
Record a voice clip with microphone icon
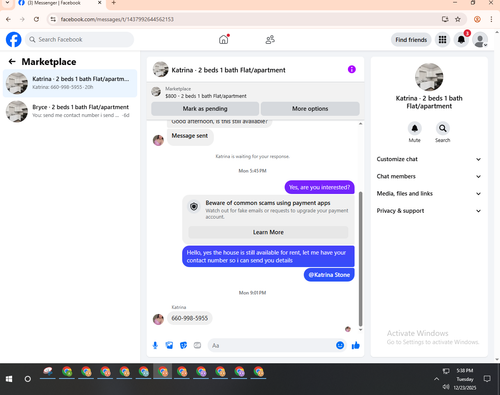(155, 345)
